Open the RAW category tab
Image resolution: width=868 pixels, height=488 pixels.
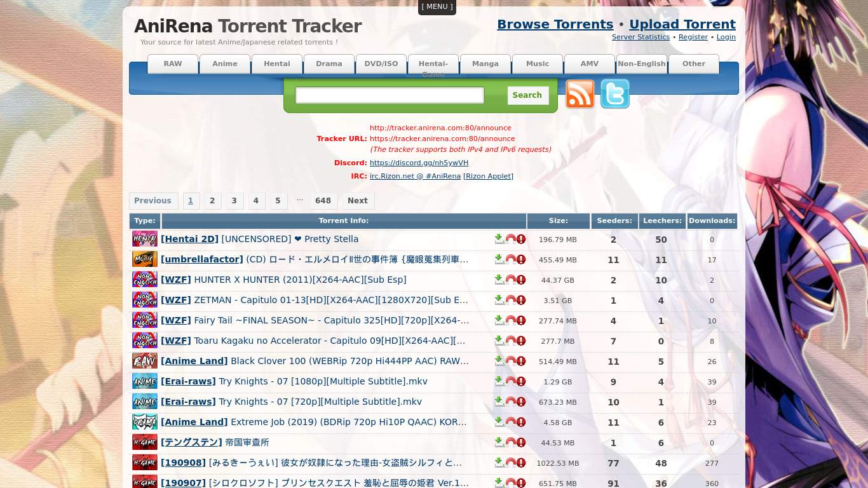coord(173,64)
